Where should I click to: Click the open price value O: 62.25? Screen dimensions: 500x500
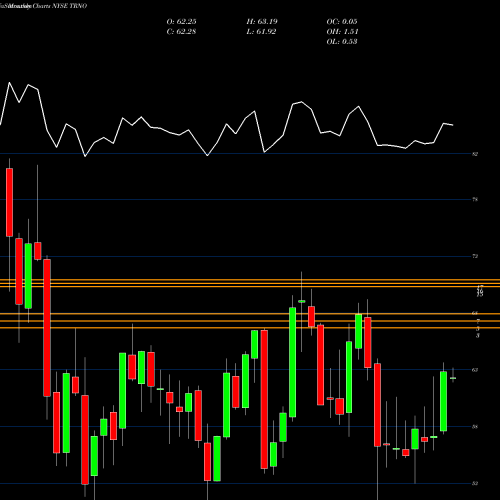[181, 22]
